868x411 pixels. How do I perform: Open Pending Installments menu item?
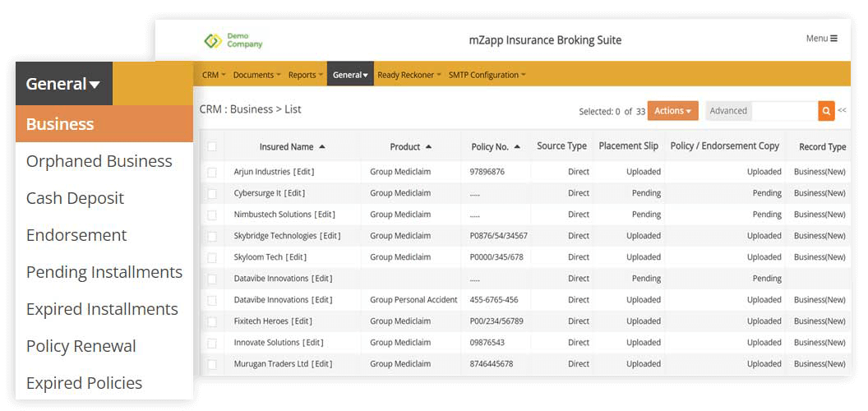104,272
